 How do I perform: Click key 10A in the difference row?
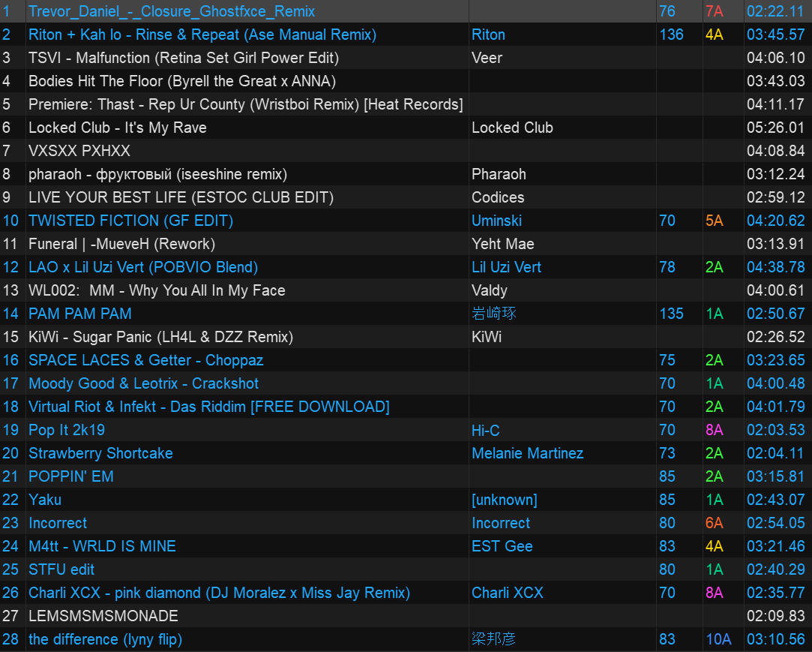[719, 639]
